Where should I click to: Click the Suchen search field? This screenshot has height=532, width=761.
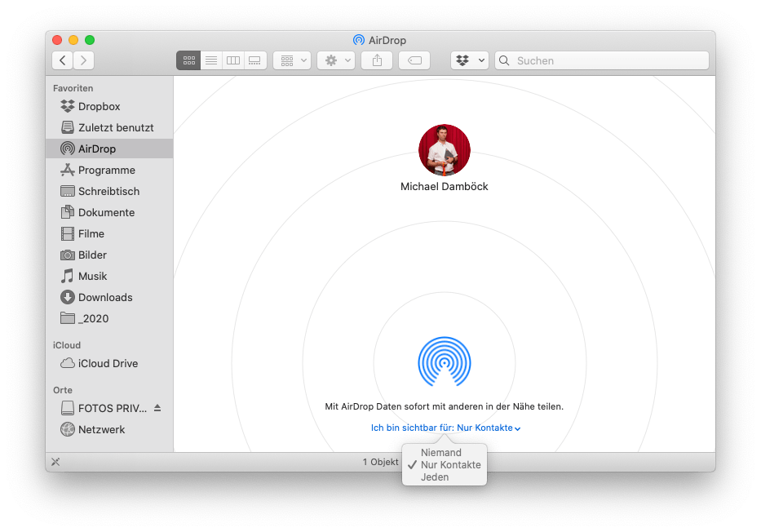point(601,60)
